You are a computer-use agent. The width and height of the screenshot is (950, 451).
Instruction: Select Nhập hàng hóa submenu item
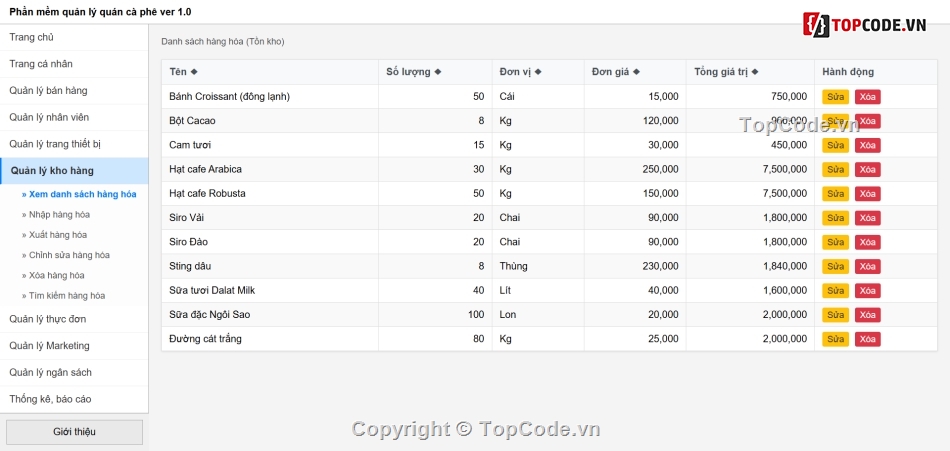(x=56, y=215)
